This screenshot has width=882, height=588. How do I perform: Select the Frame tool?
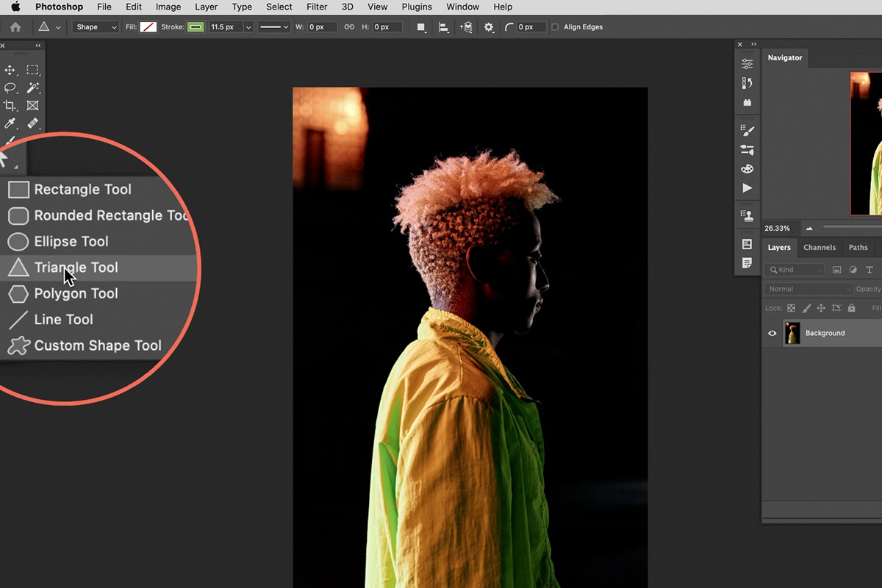pos(32,106)
